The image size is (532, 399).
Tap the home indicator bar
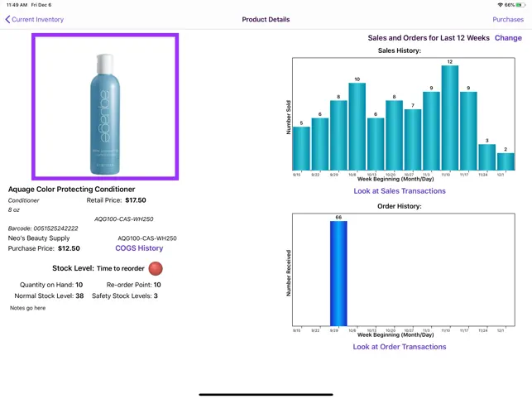click(266, 395)
